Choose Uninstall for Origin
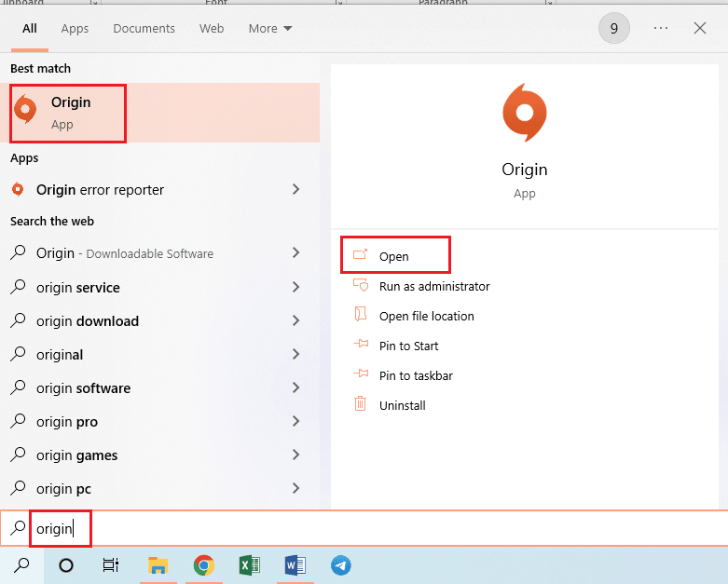Image resolution: width=728 pixels, height=584 pixels. (x=402, y=405)
